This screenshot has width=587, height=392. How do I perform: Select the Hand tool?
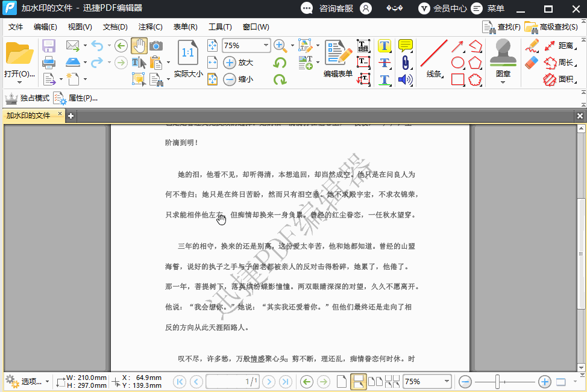pyautogui.click(x=139, y=45)
